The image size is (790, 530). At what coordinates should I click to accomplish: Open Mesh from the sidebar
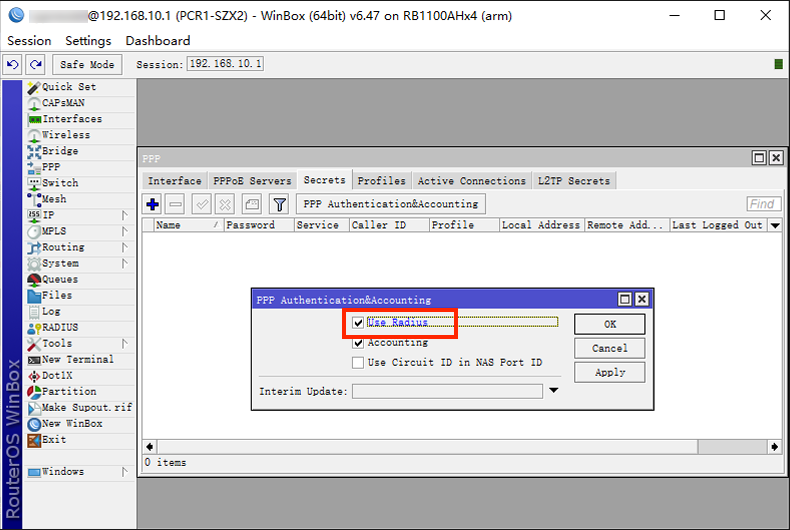pos(81,199)
